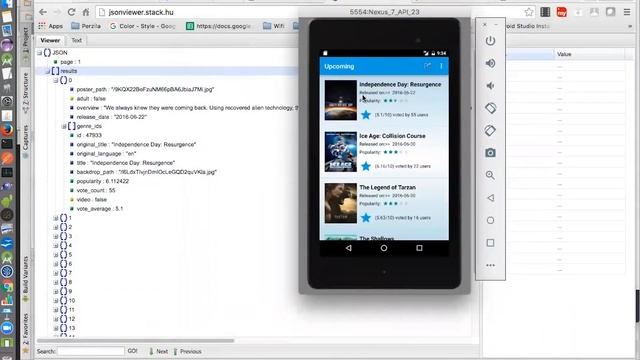Open the Build Variants side panel tab
640x360 pixels.
(x=26, y=279)
